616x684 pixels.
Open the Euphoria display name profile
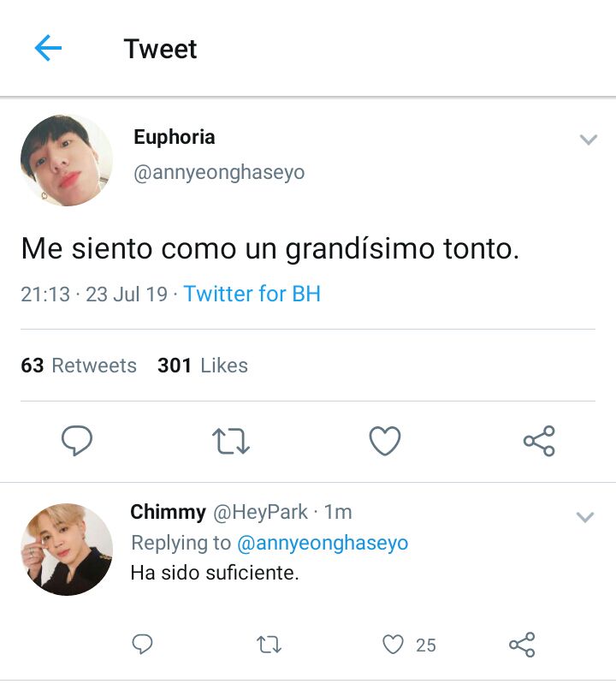[175, 138]
